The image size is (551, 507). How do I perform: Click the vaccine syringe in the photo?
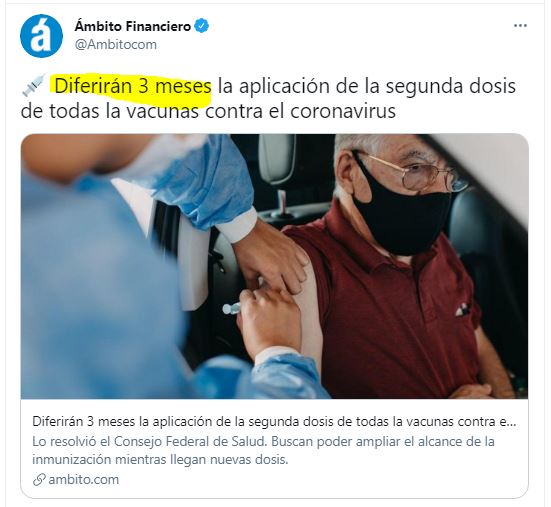pyautogui.click(x=232, y=308)
